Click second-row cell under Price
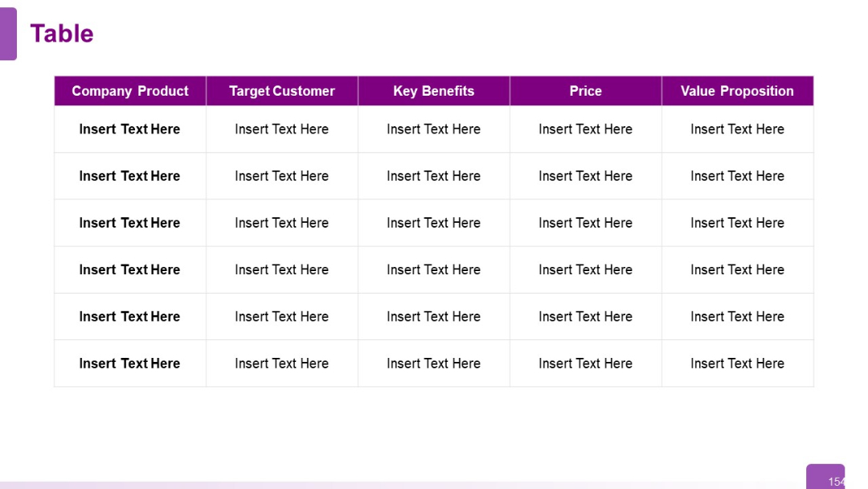The height and width of the screenshot is (489, 868). (x=586, y=176)
